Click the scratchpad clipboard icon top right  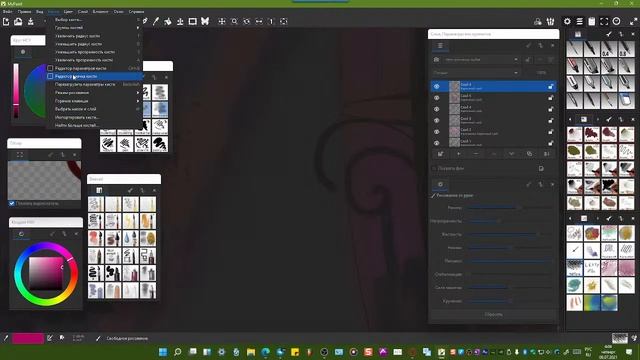(x=592, y=21)
